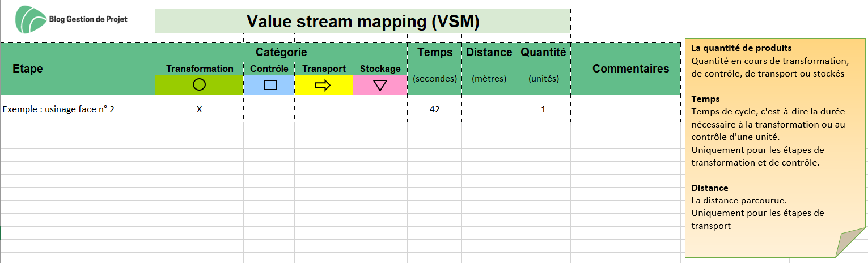The height and width of the screenshot is (263, 868).
Task: Click the X mark in Transformation column
Action: click(199, 109)
